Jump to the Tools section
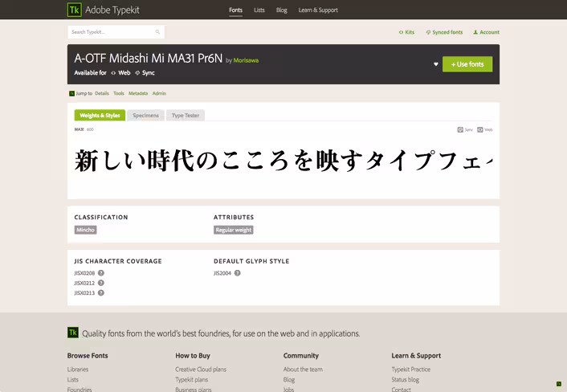Viewport: 567px width, 392px height. click(119, 93)
